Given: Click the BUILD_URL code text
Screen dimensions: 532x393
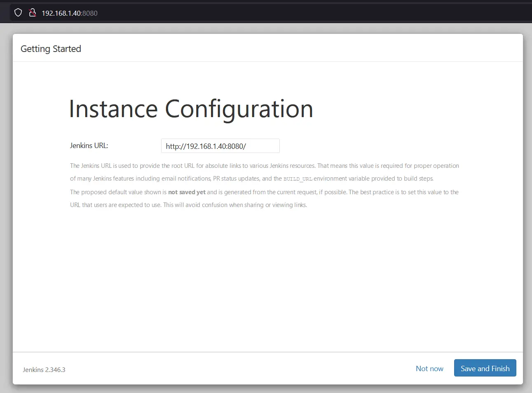Looking at the screenshot, I should click(298, 179).
